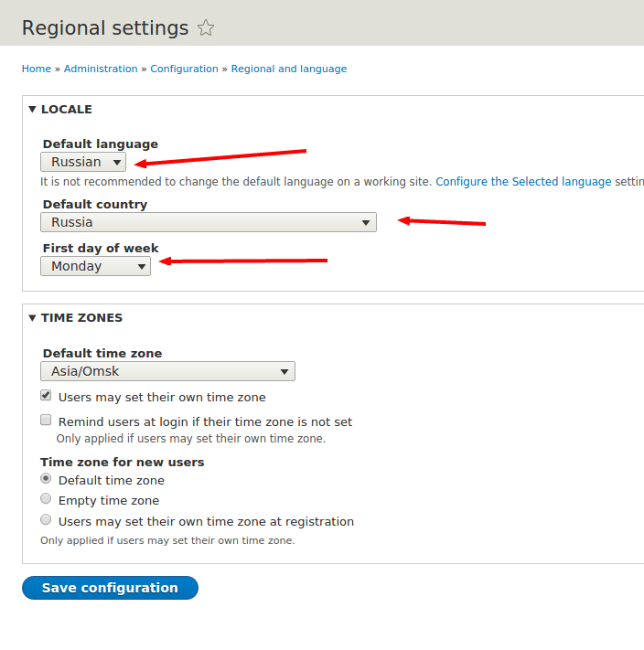Open the Default country dropdown showing Russia
Image resolution: width=644 pixels, height=650 pixels.
(209, 222)
